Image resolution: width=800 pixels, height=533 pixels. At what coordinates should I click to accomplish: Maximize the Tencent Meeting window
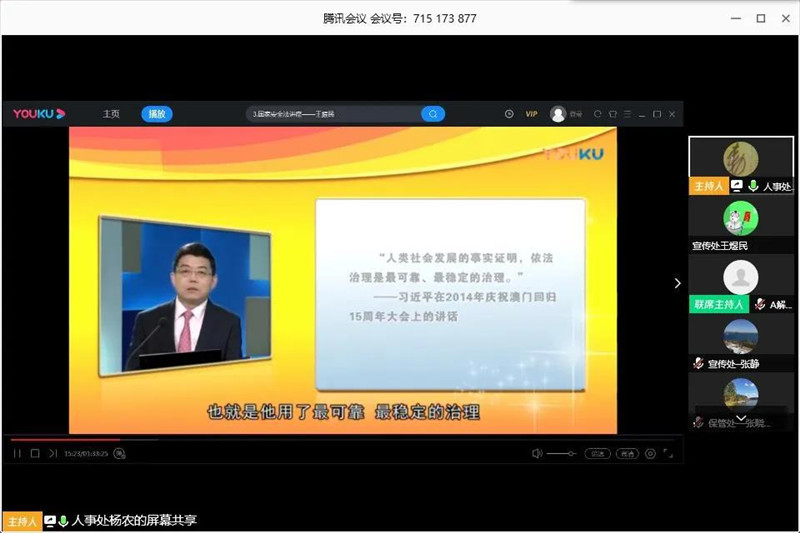point(761,18)
